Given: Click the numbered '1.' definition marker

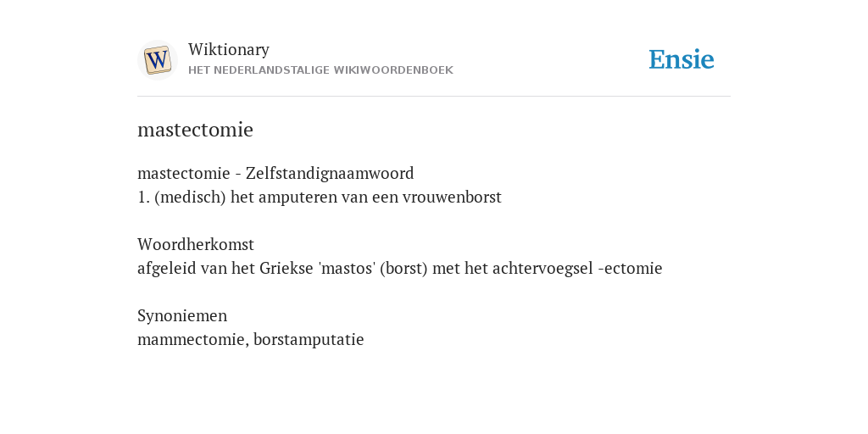Looking at the screenshot, I should (x=144, y=197).
